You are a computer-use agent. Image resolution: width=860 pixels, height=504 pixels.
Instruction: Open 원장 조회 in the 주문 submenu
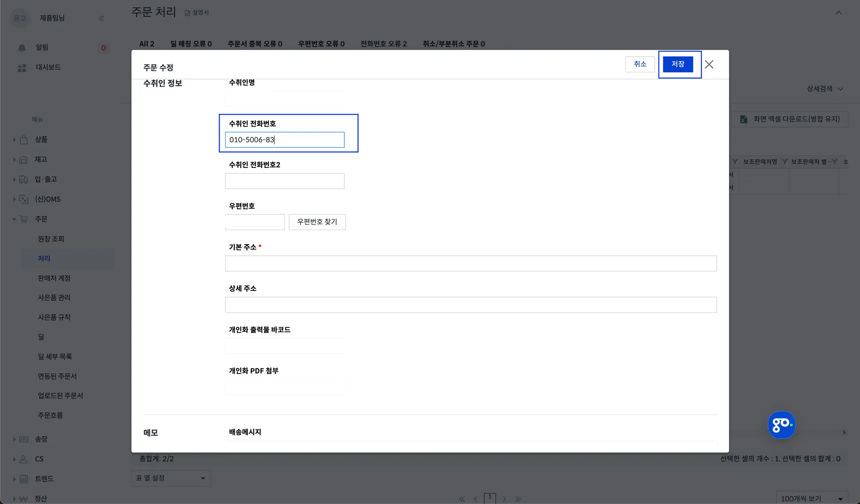pyautogui.click(x=51, y=239)
